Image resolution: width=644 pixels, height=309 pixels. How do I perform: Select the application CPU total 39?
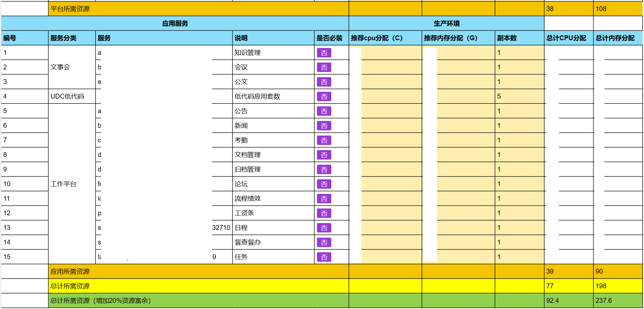pyautogui.click(x=569, y=271)
